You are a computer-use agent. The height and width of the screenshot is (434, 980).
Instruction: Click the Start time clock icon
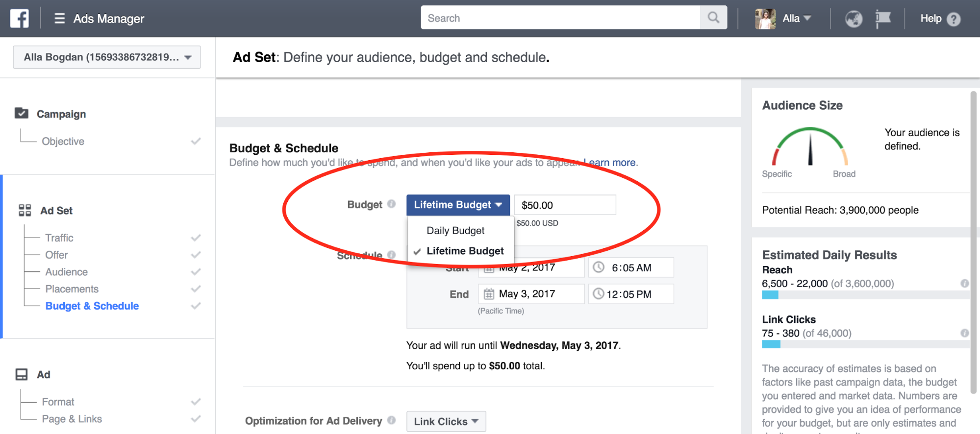(x=599, y=267)
